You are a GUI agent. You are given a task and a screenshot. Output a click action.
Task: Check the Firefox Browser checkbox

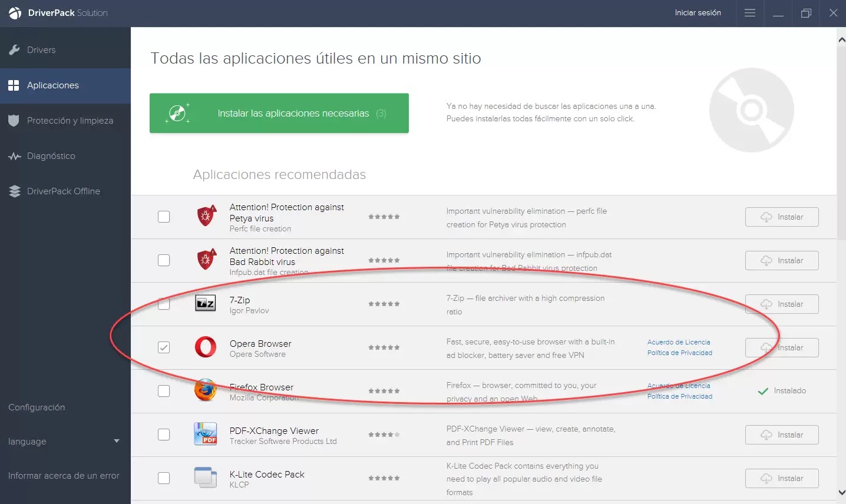164,391
